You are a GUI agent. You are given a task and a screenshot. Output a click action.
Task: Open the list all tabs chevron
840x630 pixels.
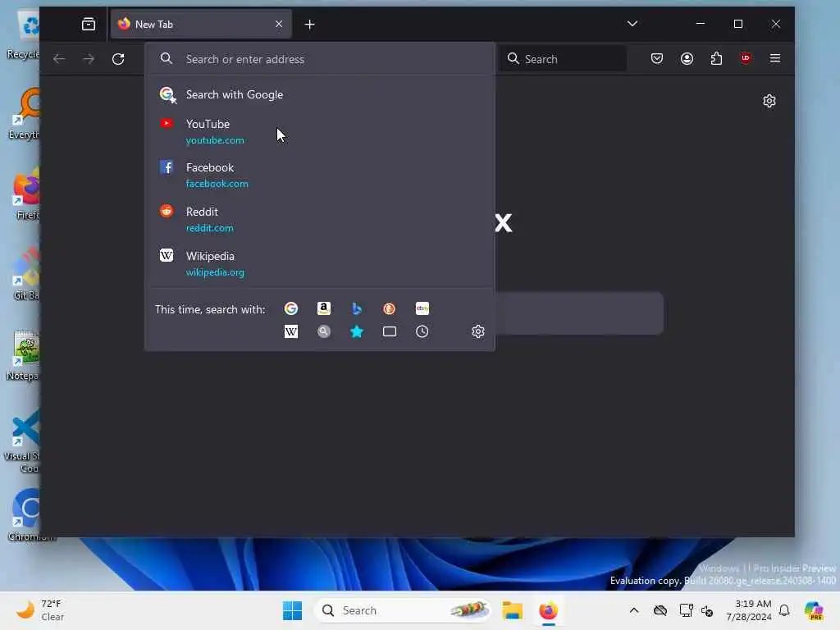click(632, 24)
